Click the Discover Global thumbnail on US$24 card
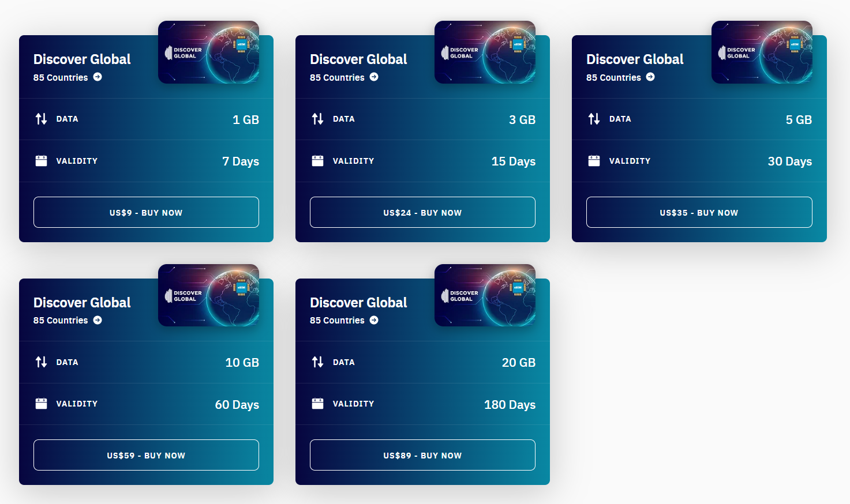Viewport: 850px width, 504px height. coord(485,52)
